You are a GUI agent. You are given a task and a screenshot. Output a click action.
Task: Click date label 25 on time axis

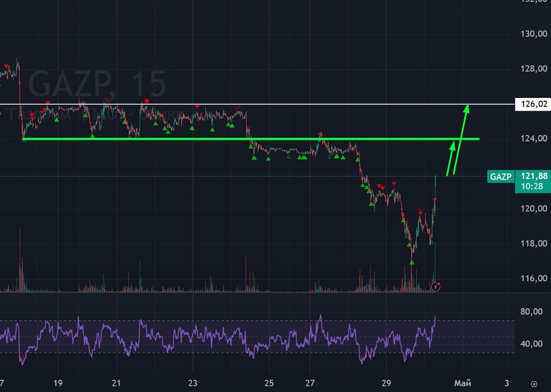point(269,383)
